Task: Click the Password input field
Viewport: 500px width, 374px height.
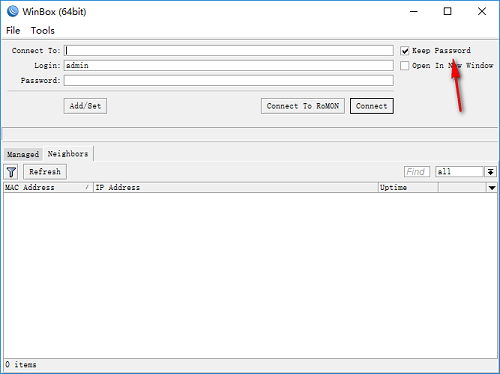Action: (x=229, y=80)
